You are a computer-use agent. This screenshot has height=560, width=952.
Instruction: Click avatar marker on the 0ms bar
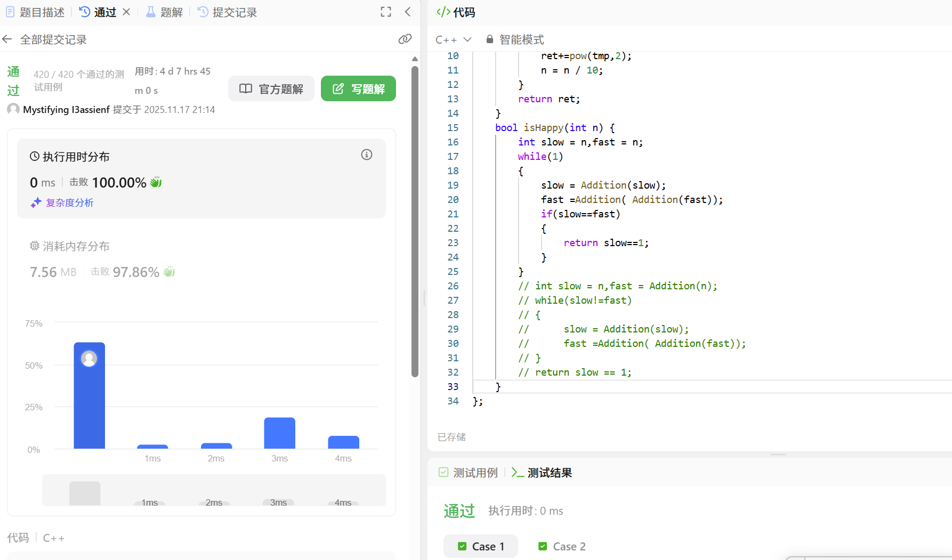[89, 359]
